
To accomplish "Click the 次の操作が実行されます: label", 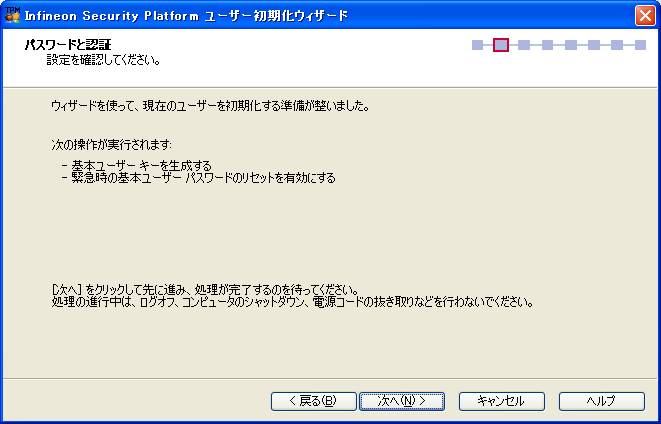I will point(112,145).
